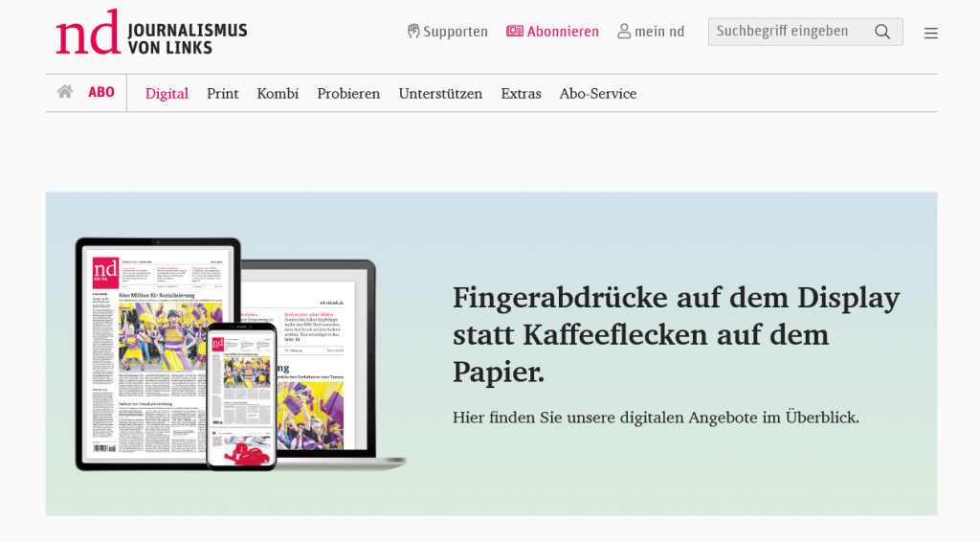Screen dimensions: 980x542
Task: Switch to the Print tab
Action: (223, 94)
